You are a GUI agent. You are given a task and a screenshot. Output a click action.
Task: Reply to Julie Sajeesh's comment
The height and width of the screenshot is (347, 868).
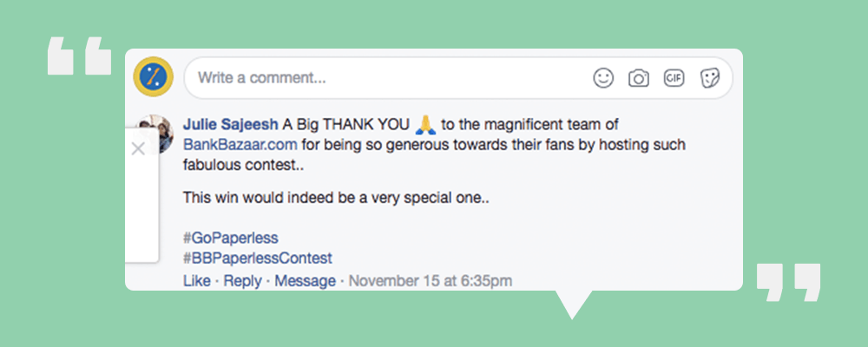(x=242, y=280)
